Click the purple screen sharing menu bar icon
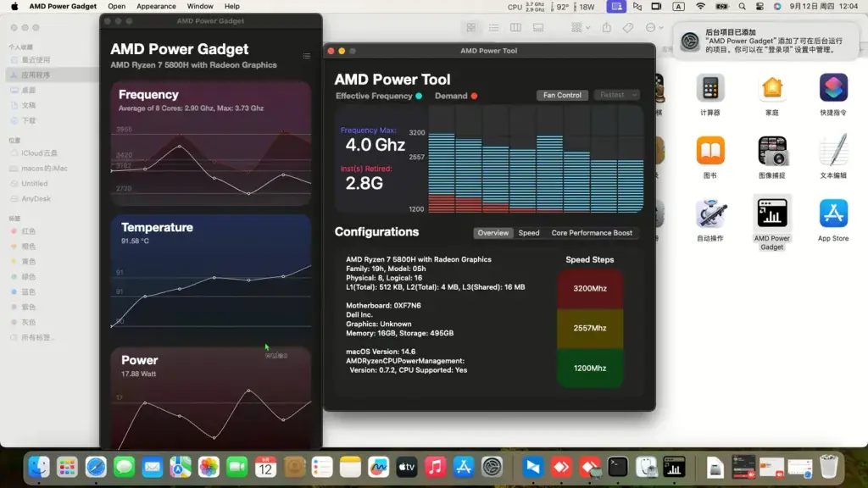868x488 pixels. point(616,7)
